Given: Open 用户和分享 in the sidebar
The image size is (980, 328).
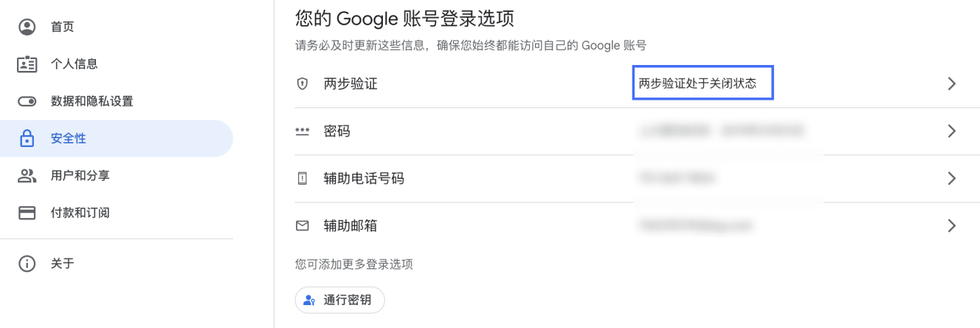Looking at the screenshot, I should pyautogui.click(x=117, y=176).
